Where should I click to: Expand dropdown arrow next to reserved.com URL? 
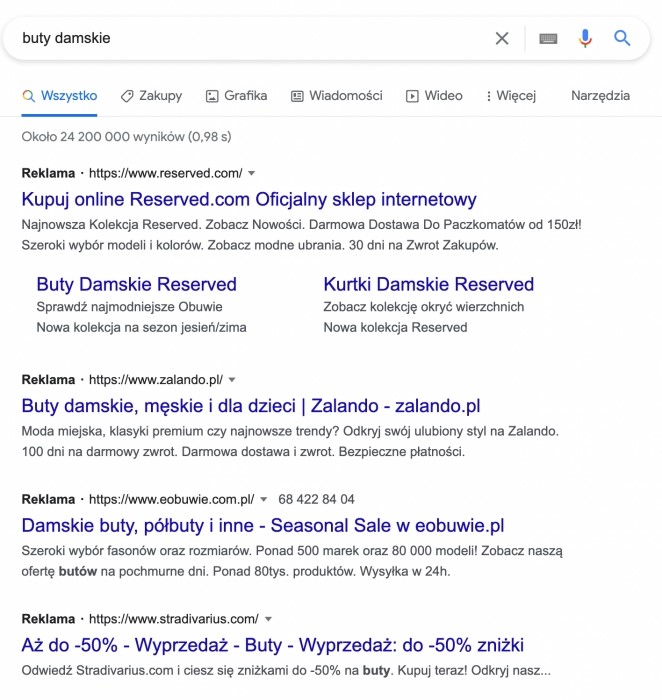point(251,173)
